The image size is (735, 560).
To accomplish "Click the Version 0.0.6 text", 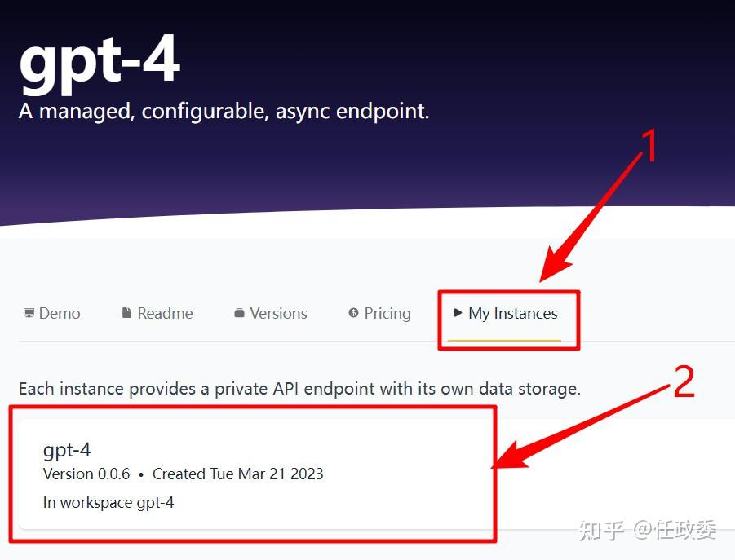I will (x=86, y=474).
